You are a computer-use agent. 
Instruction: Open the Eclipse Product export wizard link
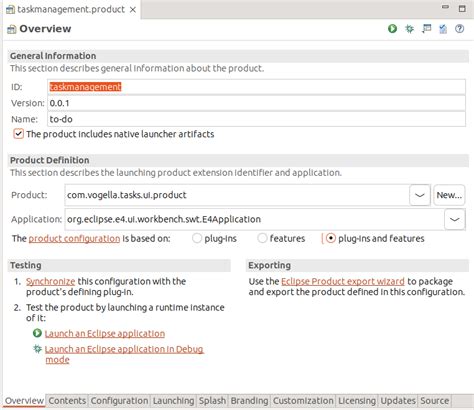[343, 281]
